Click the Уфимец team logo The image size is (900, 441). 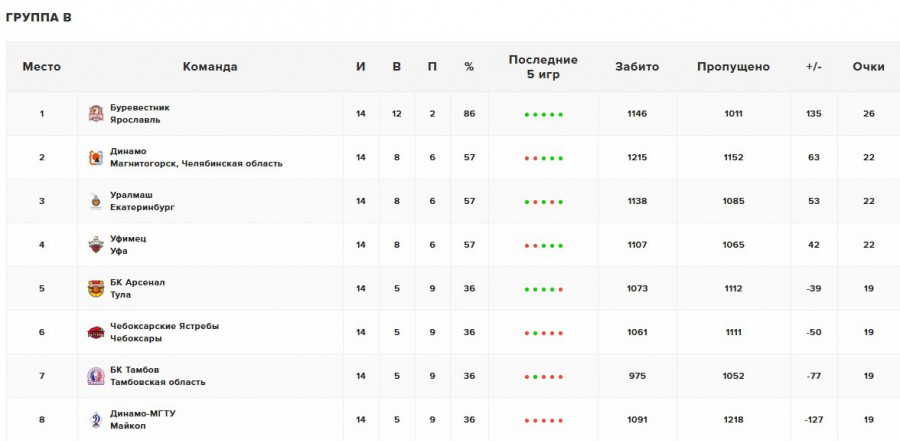click(x=96, y=245)
